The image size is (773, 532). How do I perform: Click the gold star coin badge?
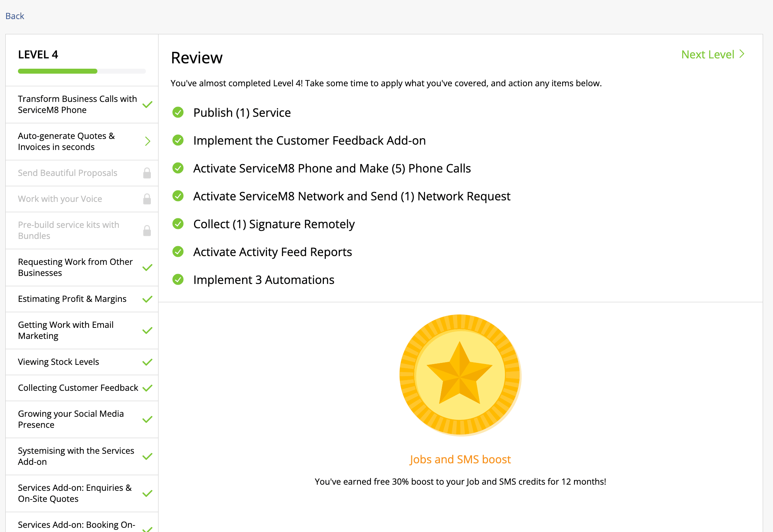[x=460, y=375]
